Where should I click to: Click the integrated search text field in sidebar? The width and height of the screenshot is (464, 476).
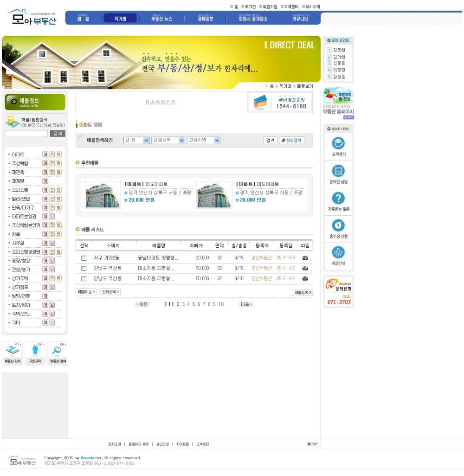coord(26,134)
